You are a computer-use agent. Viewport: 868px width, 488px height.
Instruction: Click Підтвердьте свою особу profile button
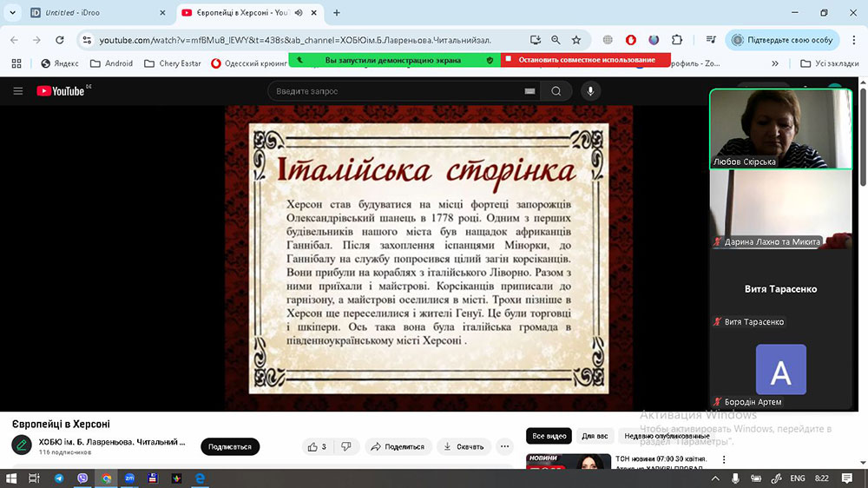[x=783, y=40]
